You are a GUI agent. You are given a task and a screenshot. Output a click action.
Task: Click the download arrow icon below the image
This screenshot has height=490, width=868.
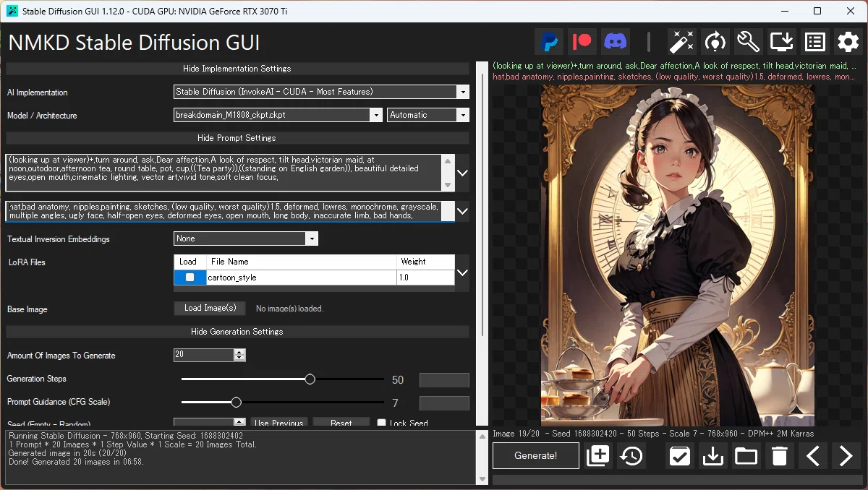click(713, 456)
